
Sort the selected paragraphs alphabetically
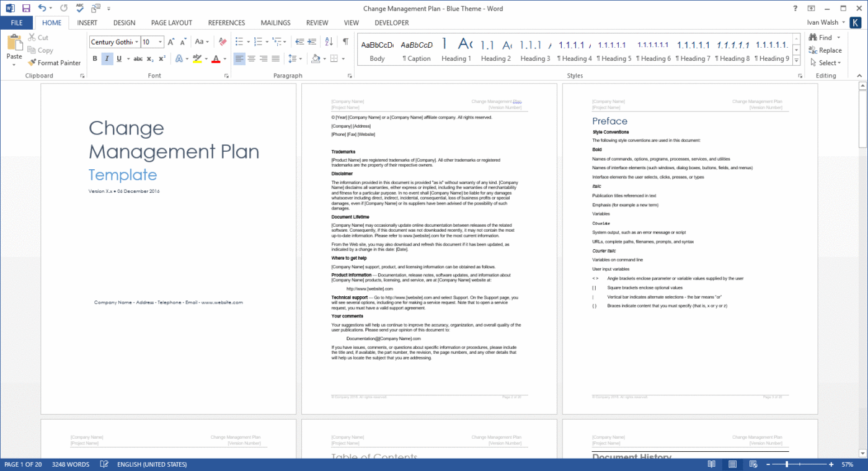click(x=329, y=42)
